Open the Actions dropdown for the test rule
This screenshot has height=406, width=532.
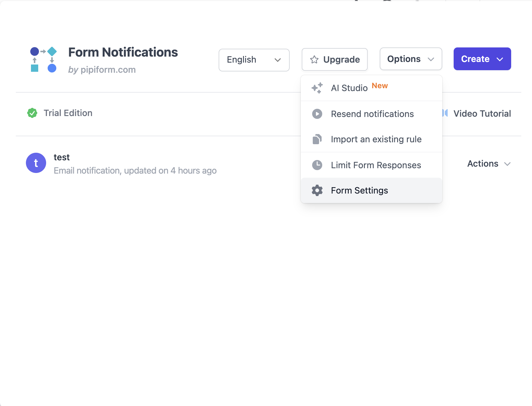(488, 164)
